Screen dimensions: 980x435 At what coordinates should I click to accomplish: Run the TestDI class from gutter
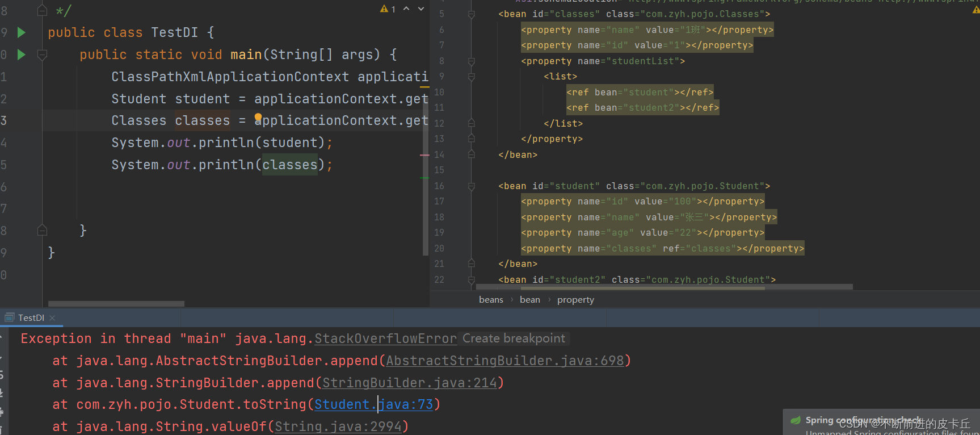pyautogui.click(x=22, y=32)
